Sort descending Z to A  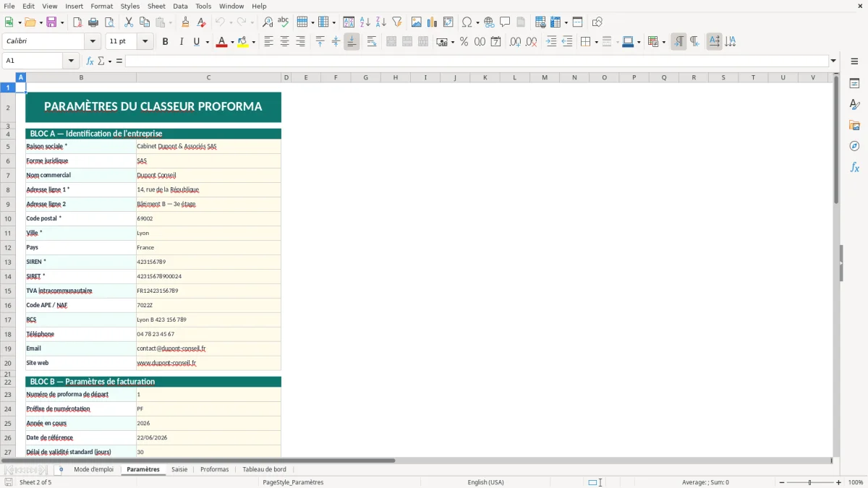point(381,22)
